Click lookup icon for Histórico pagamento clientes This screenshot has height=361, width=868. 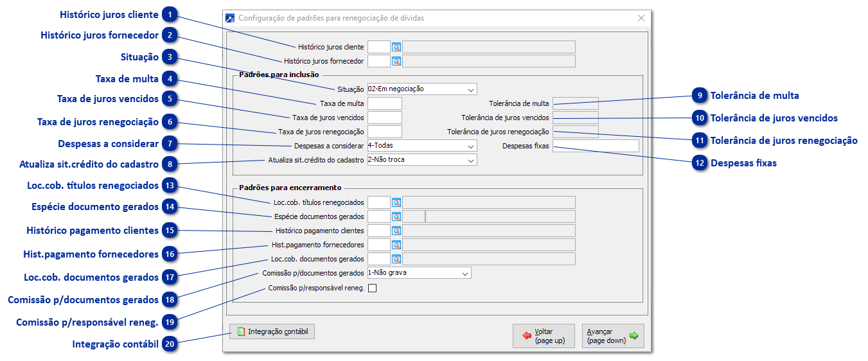point(396,231)
